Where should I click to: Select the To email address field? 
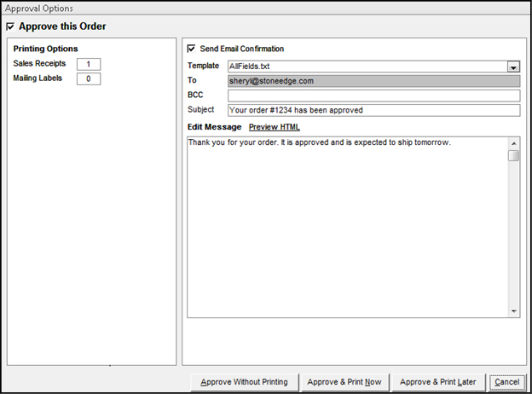click(x=373, y=81)
